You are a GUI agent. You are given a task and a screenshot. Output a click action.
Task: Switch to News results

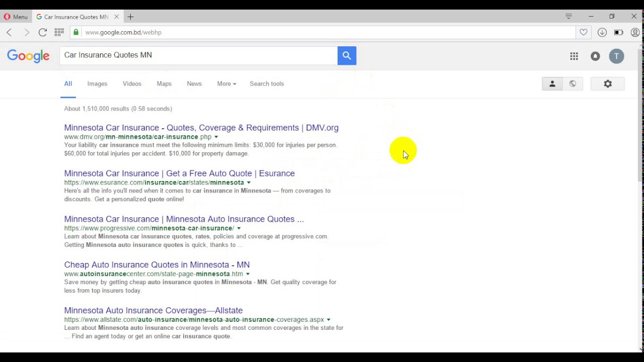click(194, 84)
